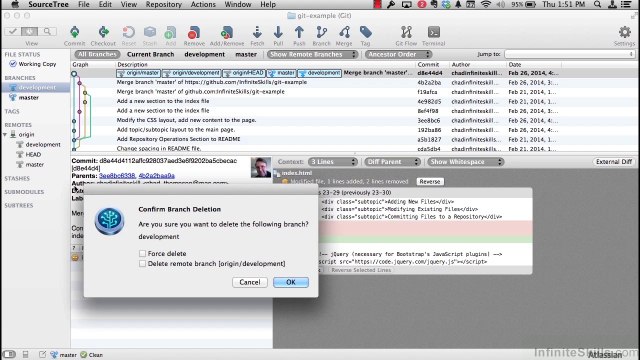640x360 pixels.
Task: Toggle the All Branches filter
Action: coord(97,54)
